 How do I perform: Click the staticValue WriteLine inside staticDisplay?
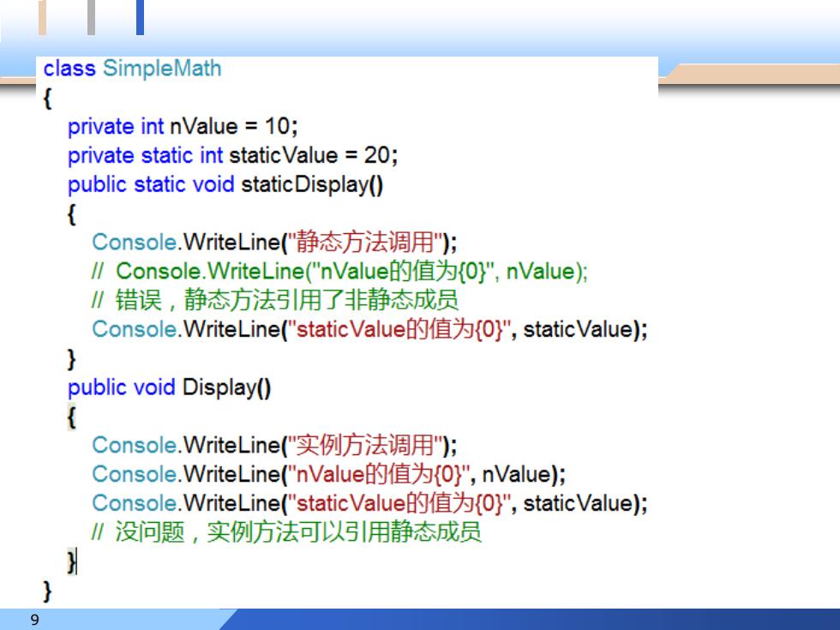tap(369, 329)
